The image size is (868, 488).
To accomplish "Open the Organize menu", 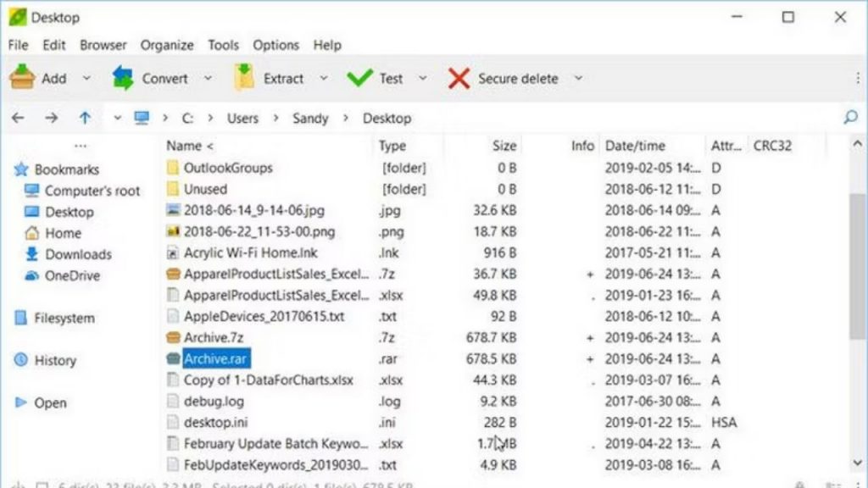I will (x=167, y=45).
